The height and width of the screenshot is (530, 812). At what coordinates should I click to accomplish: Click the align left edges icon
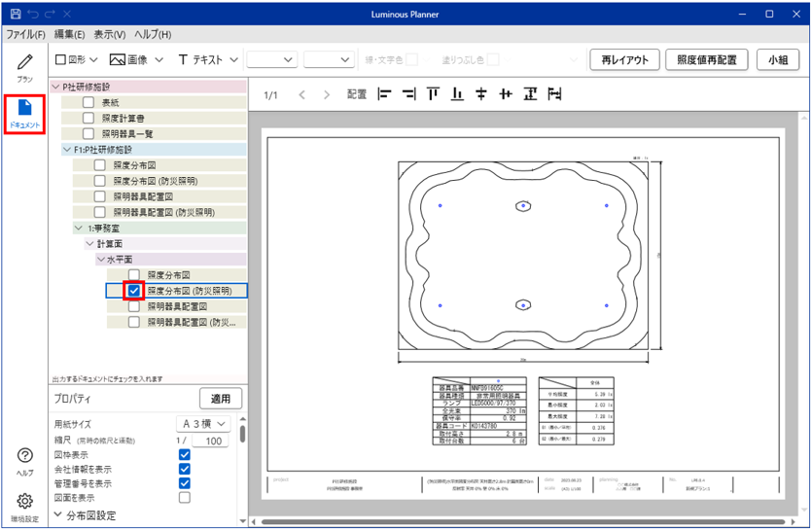pos(384,95)
